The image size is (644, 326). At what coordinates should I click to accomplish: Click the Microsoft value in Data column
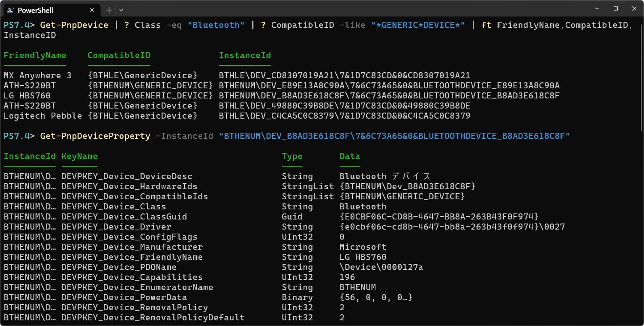click(x=363, y=247)
